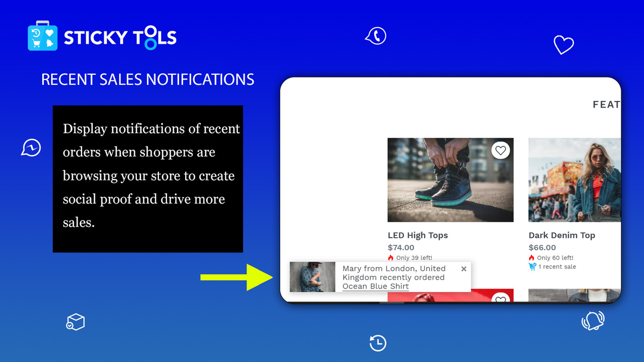This screenshot has width=644, height=362.
Task: Click the $66.00 price
Action: point(542,247)
